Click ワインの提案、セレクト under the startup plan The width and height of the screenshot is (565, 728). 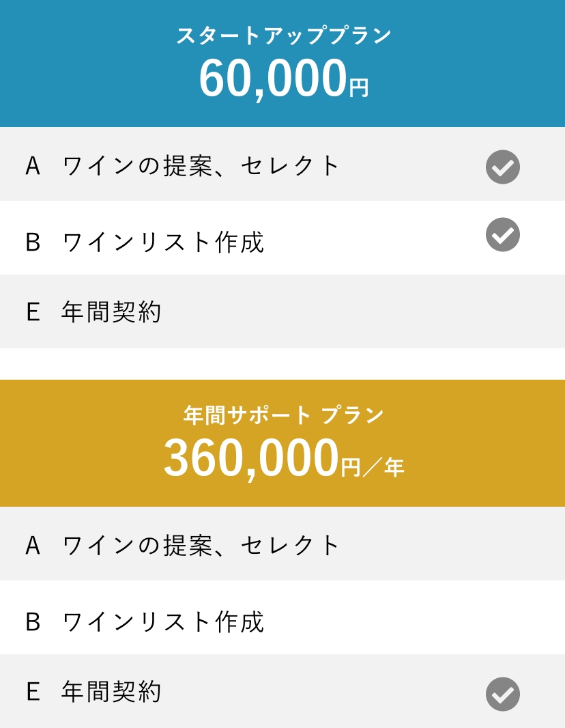click(201, 166)
